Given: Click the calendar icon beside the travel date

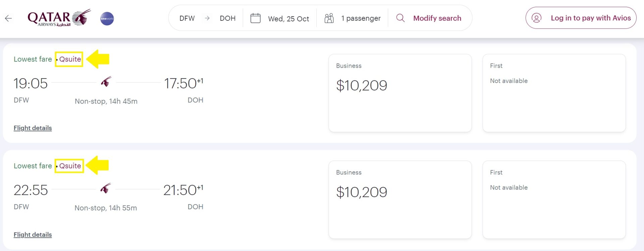Looking at the screenshot, I should tap(255, 18).
